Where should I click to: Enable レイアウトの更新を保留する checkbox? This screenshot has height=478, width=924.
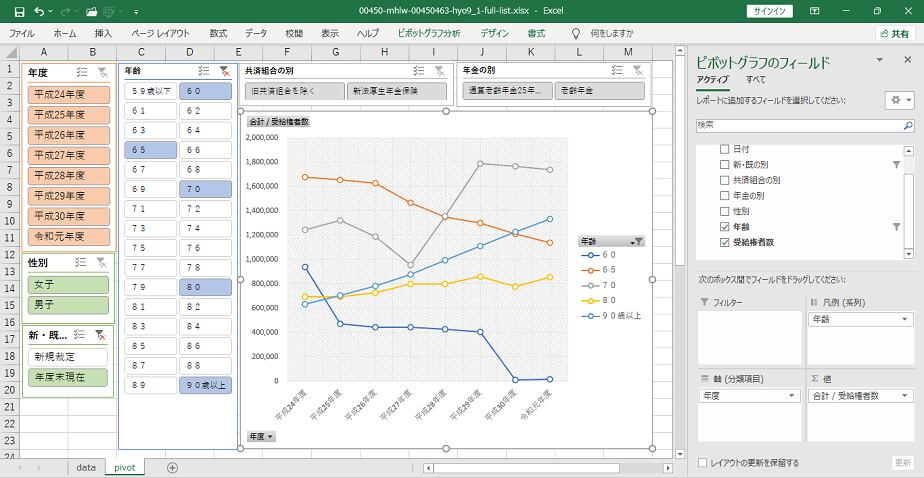point(703,463)
